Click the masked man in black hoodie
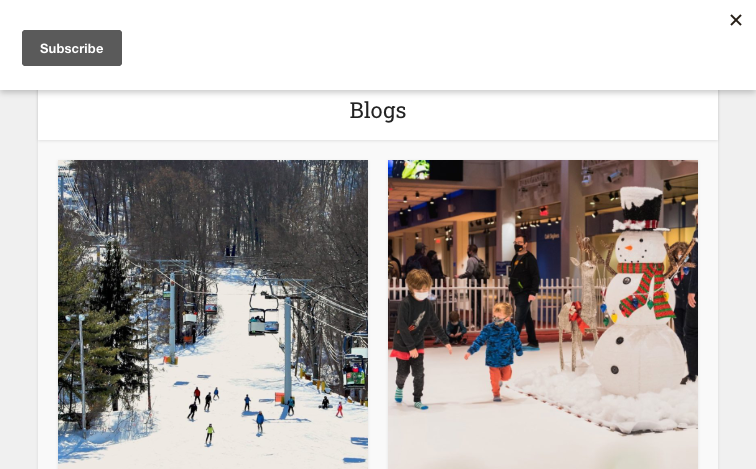Image resolution: width=756 pixels, height=469 pixels. coord(524,291)
